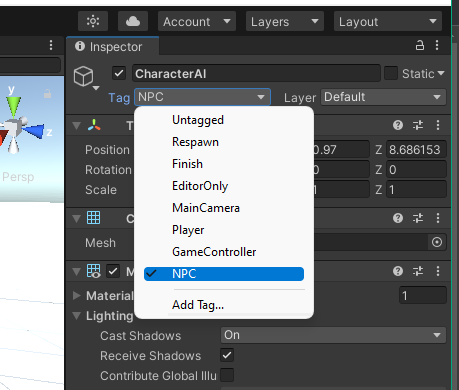Open the Mesh Filter presets icon
Image resolution: width=459 pixels, height=390 pixels.
pyautogui.click(x=418, y=218)
